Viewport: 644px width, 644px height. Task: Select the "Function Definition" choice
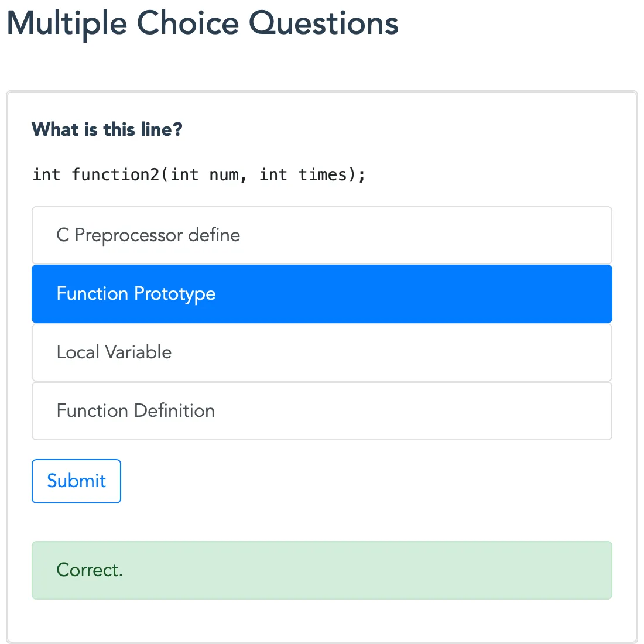point(321,411)
